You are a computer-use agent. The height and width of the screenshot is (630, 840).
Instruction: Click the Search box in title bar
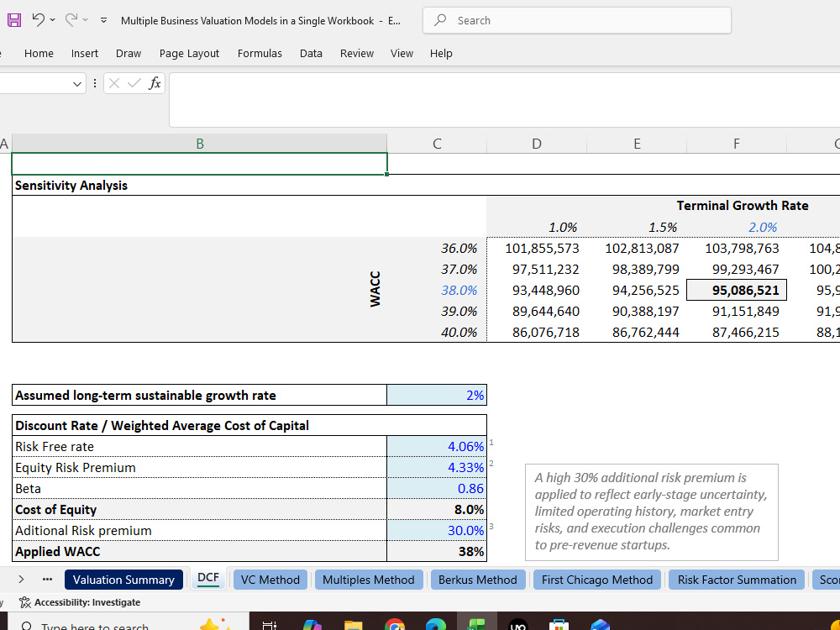577,20
